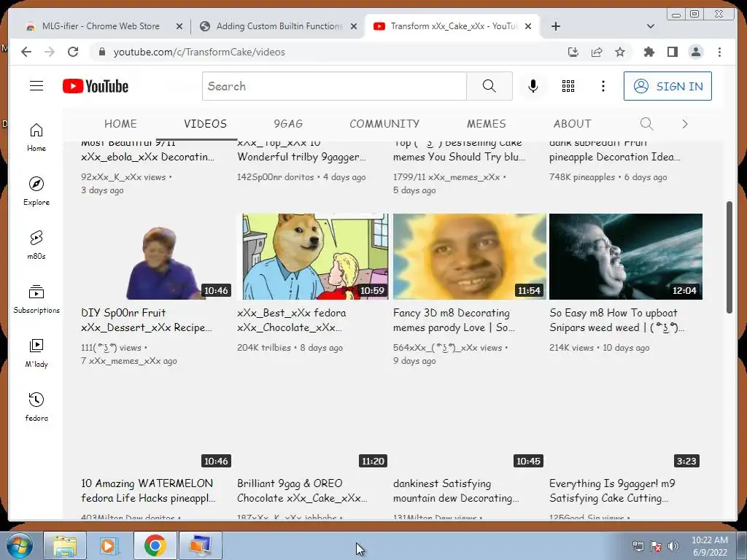The image size is (747, 560).
Task: Open a new browser tab
Action: tap(555, 26)
